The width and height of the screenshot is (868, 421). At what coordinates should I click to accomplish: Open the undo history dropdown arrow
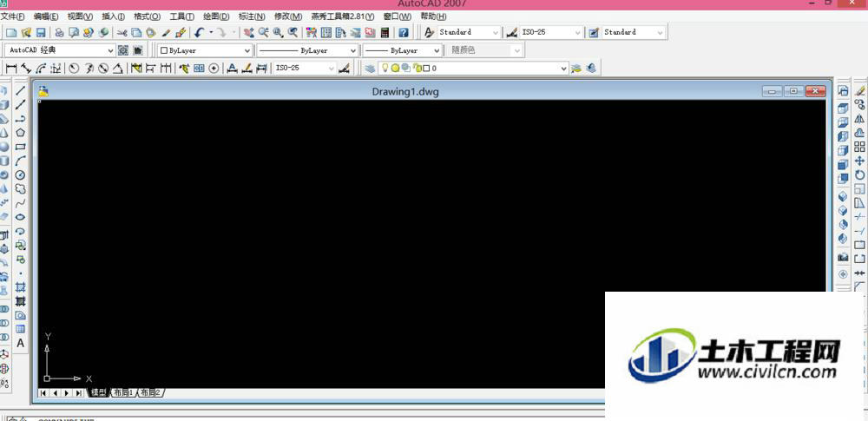[x=211, y=33]
